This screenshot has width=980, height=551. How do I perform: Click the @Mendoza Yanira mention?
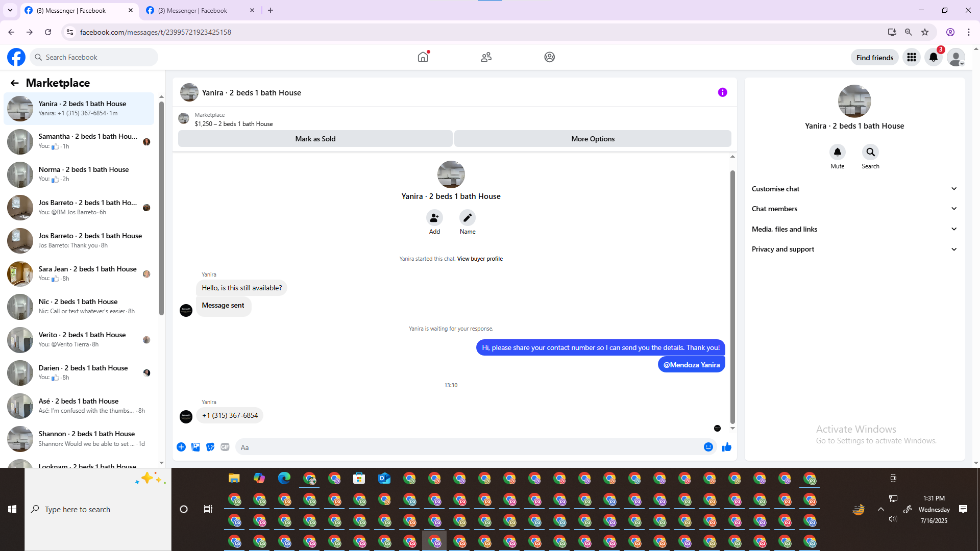point(692,365)
